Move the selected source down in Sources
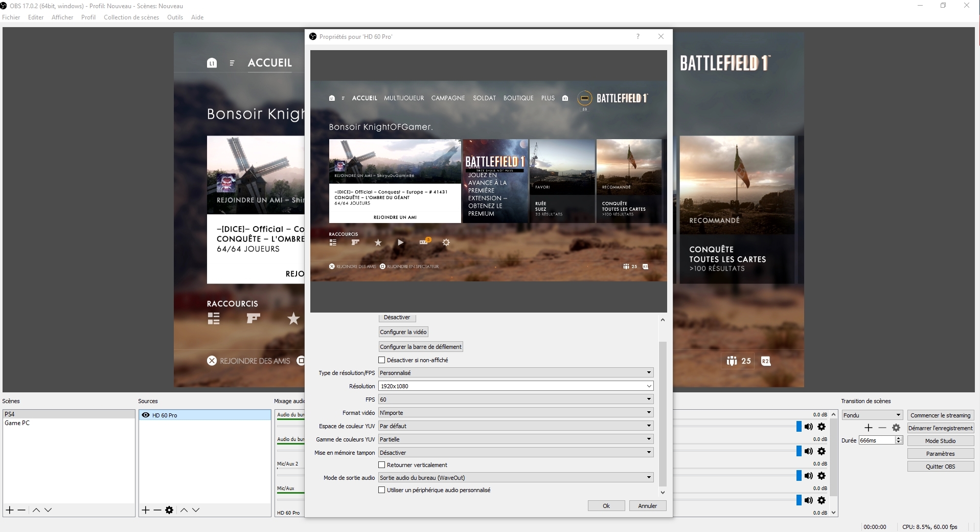 pos(196,510)
